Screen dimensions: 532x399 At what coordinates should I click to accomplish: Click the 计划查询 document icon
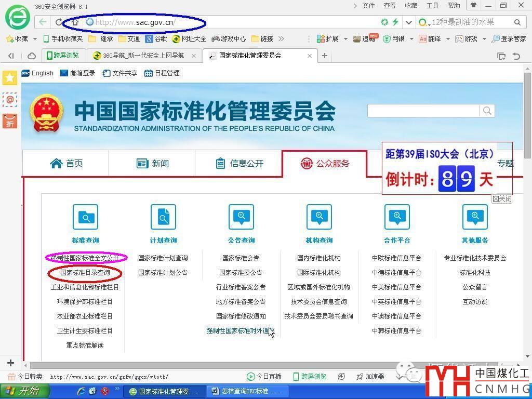[x=163, y=217]
